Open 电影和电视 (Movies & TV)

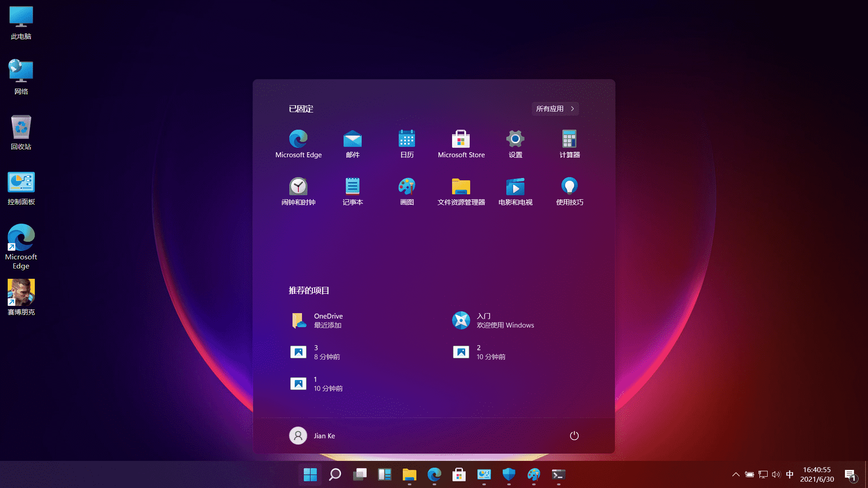coord(515,192)
